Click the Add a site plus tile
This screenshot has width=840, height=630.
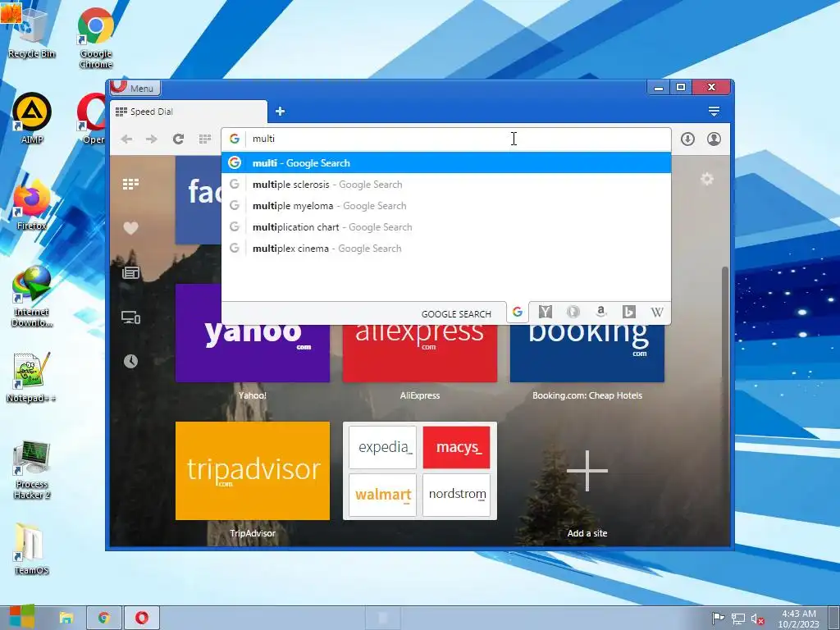(587, 471)
